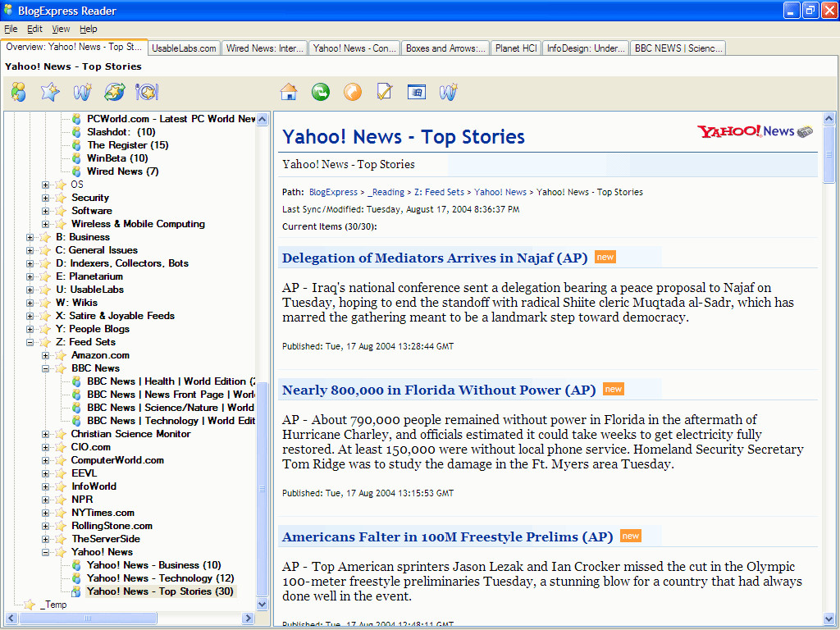
Task: Expand the NYTimes.com node
Action: coord(46,513)
